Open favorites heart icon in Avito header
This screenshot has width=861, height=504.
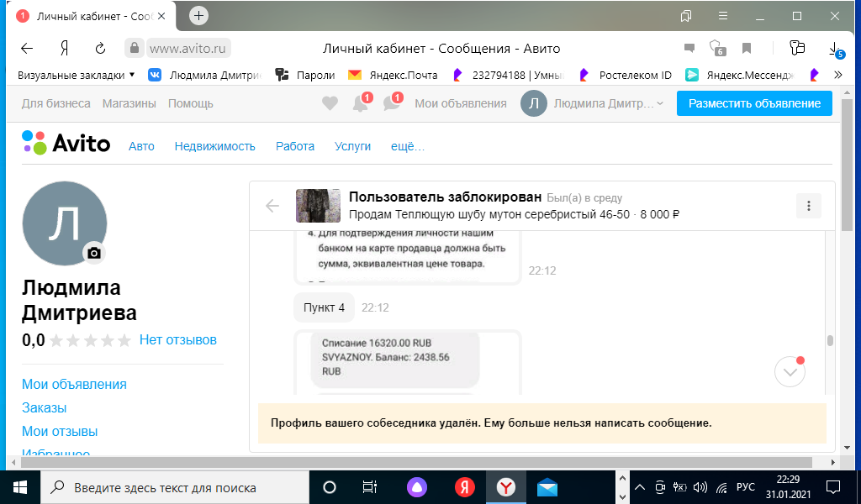[x=330, y=103]
